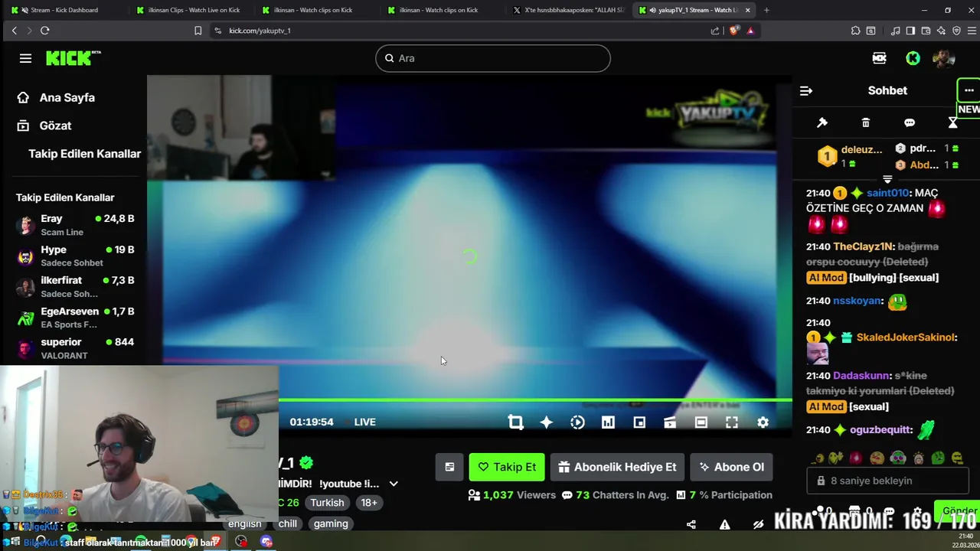Toggle the browser sidebar panel icon
980x551 pixels.
tap(910, 31)
